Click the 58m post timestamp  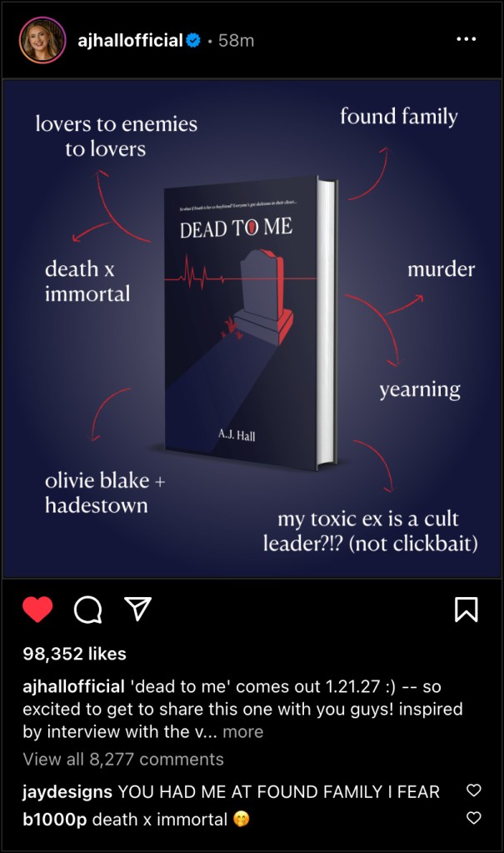[236, 40]
